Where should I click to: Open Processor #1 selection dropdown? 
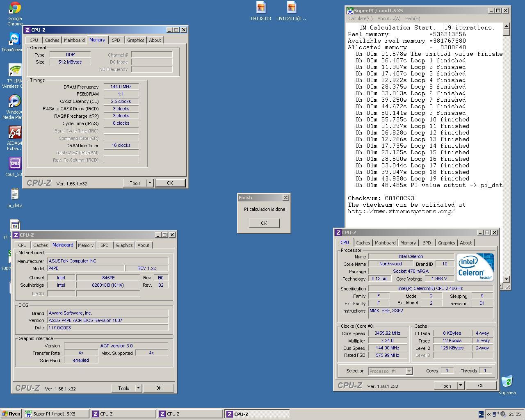coord(409,371)
